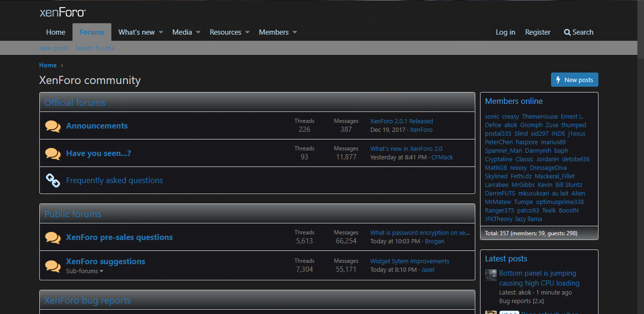Open Frequently asked questions

pos(114,180)
